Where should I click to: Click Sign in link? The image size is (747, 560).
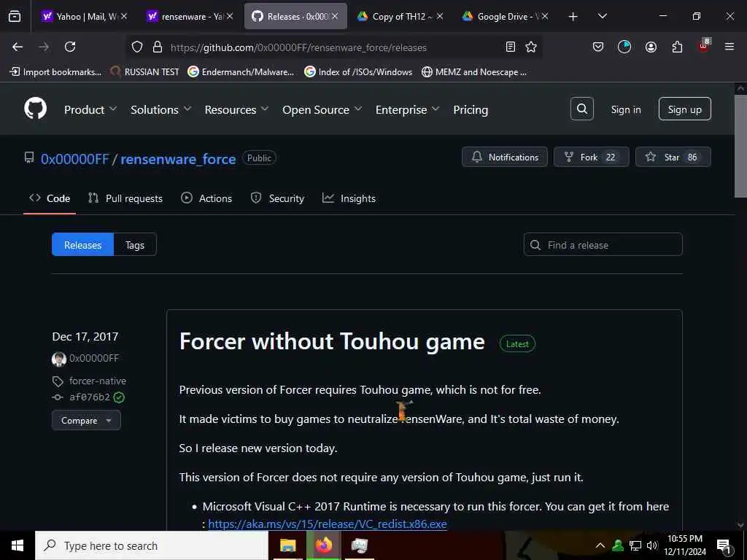pyautogui.click(x=625, y=109)
